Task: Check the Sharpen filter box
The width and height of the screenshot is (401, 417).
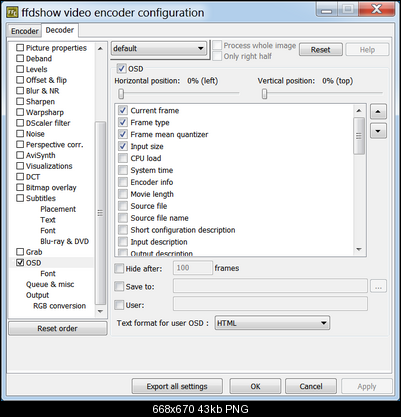Action: [x=20, y=101]
